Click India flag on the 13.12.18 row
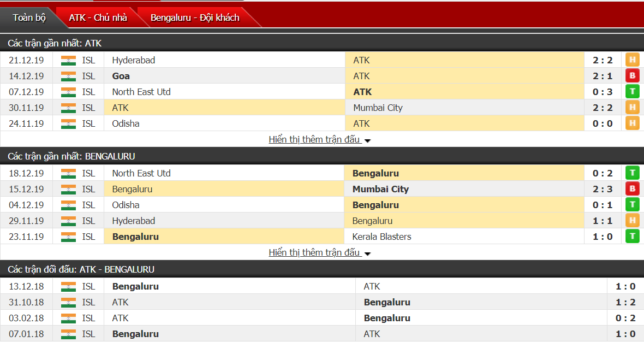 click(68, 286)
